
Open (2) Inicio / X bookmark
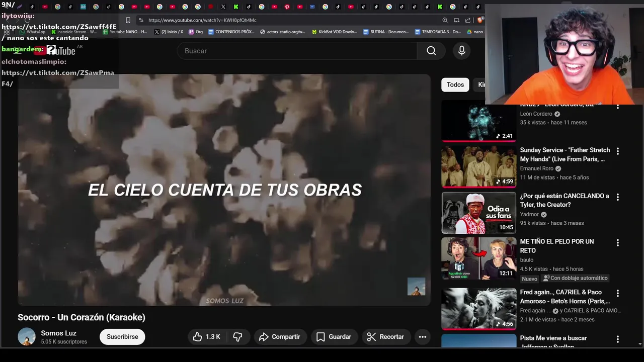pos(169,32)
